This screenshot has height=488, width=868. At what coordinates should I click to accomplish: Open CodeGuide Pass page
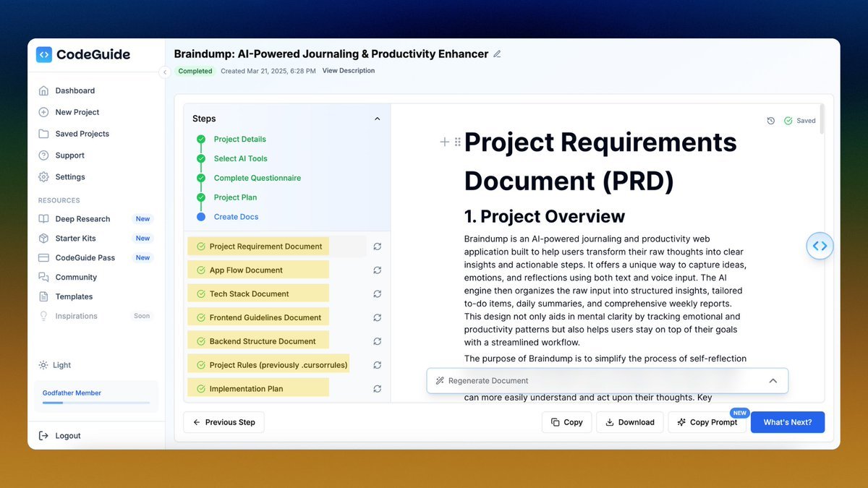pos(85,258)
